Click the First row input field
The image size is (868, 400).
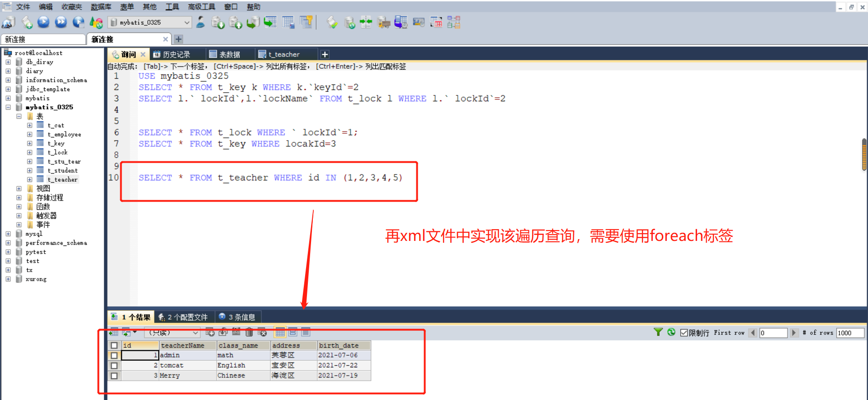pos(773,333)
